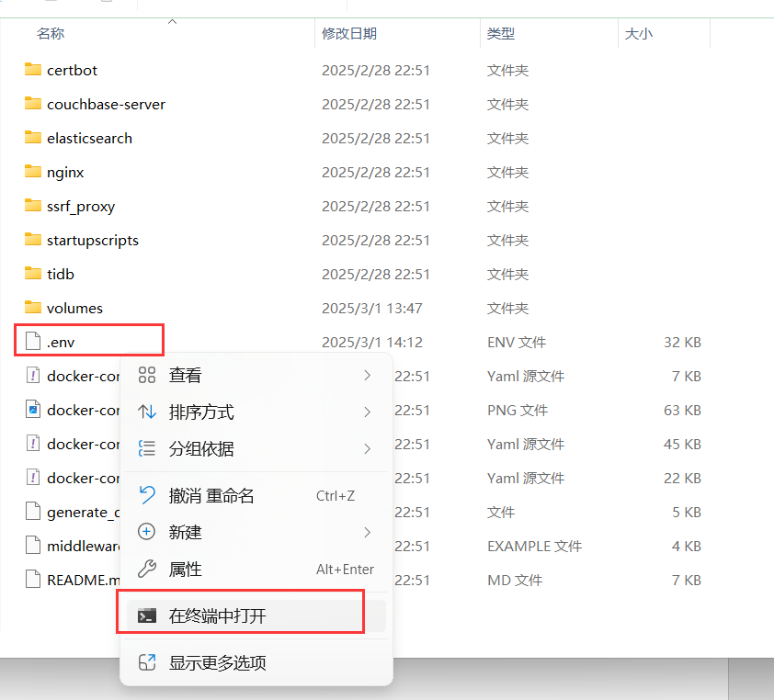Screen dimensions: 774x700
Task: Click the tidb folder icon
Action: 33,274
